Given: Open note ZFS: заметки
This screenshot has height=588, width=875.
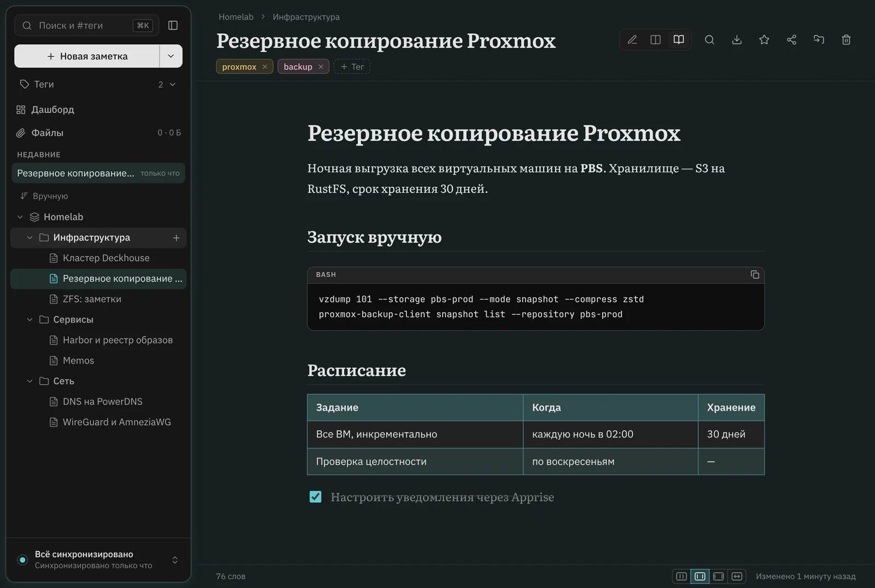Looking at the screenshot, I should pos(98,299).
